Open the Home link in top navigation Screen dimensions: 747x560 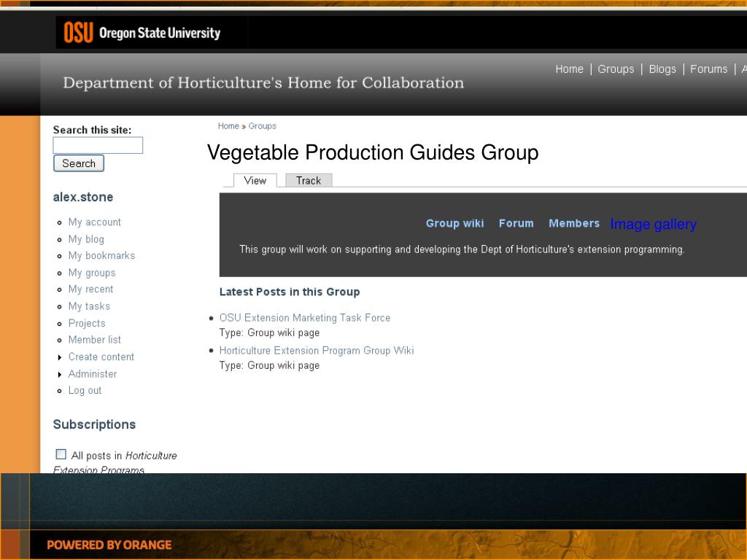coord(569,69)
